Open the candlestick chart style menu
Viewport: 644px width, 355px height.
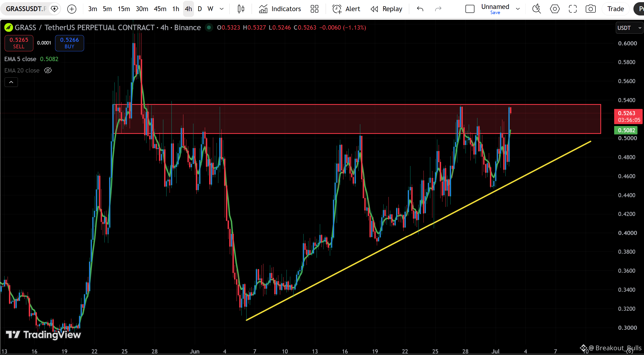(241, 9)
